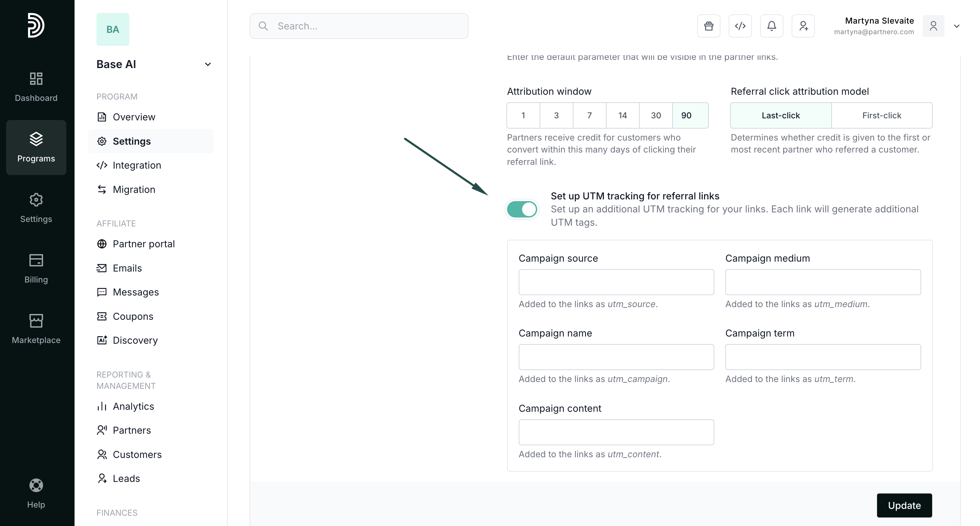Disable UTM tracking toggle

(x=522, y=209)
